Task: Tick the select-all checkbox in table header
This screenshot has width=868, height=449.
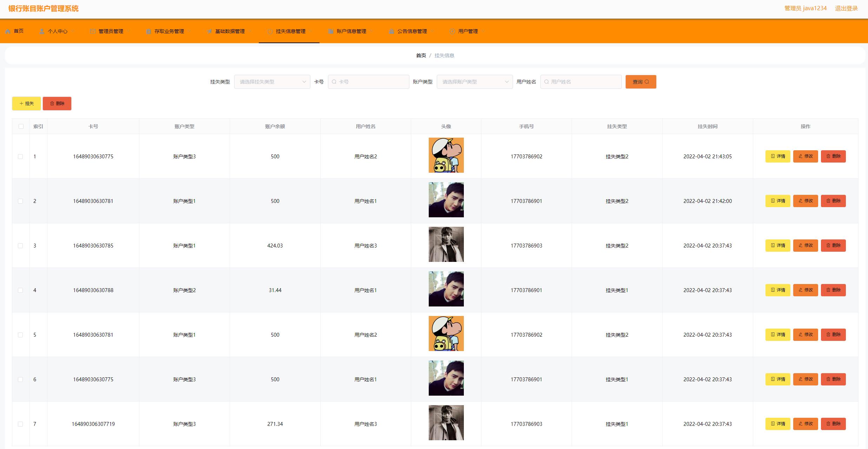Action: point(21,126)
